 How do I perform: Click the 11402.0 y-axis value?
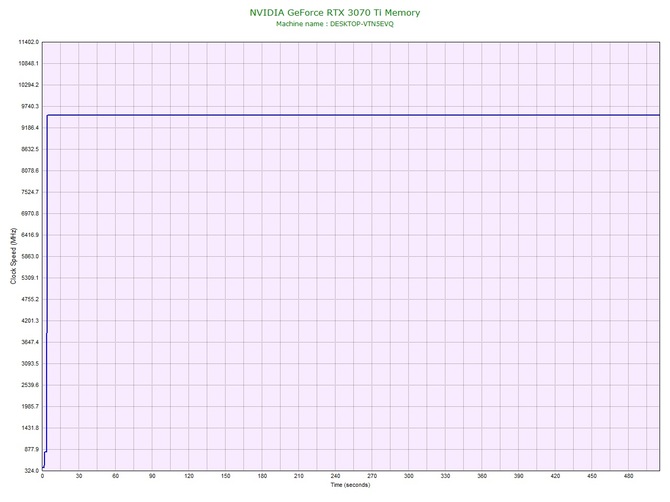pyautogui.click(x=29, y=42)
